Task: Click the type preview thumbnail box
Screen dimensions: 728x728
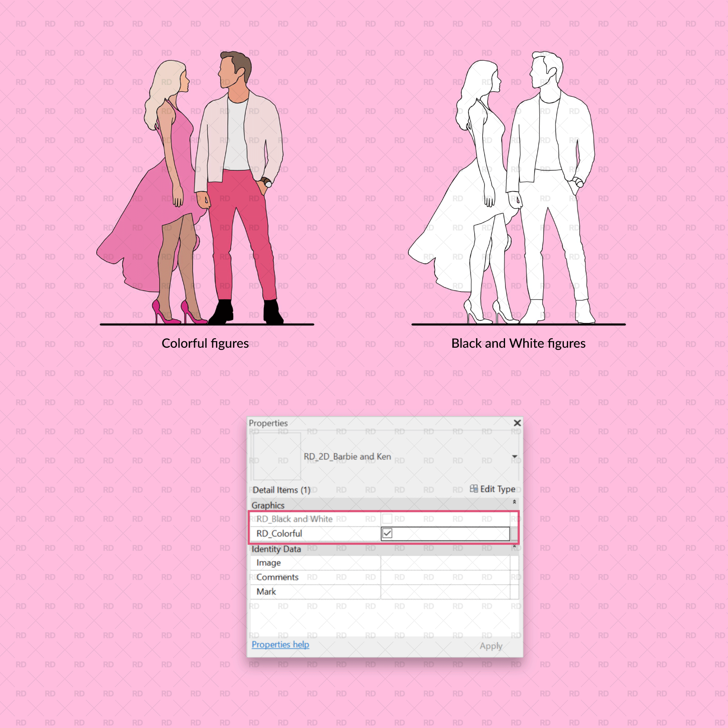Action: pyautogui.click(x=277, y=456)
